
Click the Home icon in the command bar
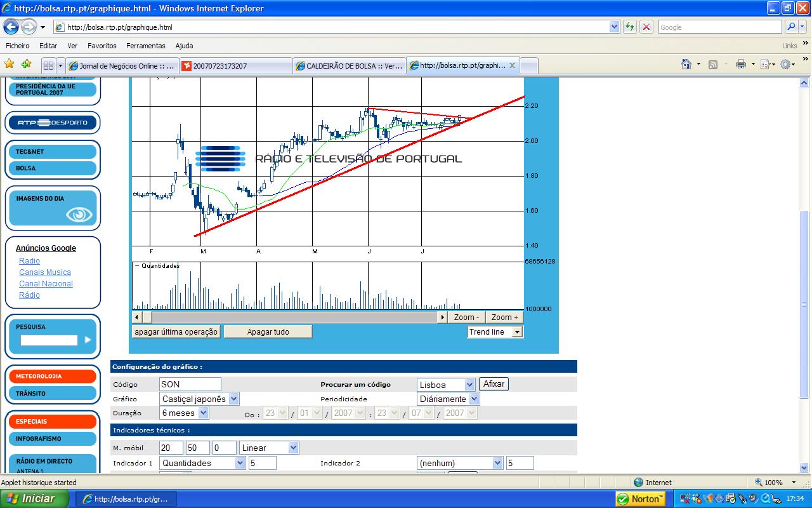686,64
